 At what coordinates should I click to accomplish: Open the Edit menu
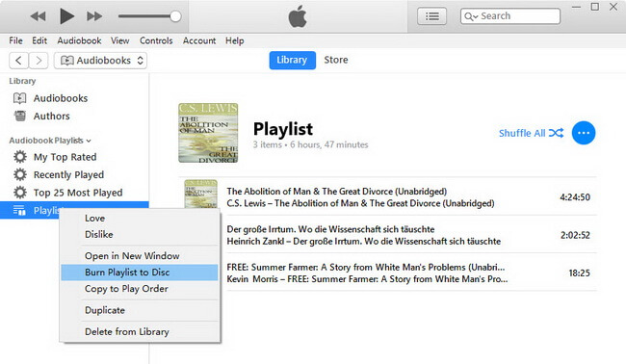pyautogui.click(x=39, y=40)
